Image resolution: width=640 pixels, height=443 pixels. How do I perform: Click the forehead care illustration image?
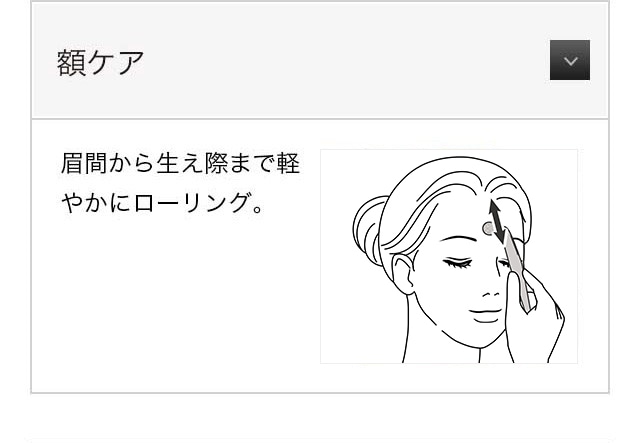point(449,256)
